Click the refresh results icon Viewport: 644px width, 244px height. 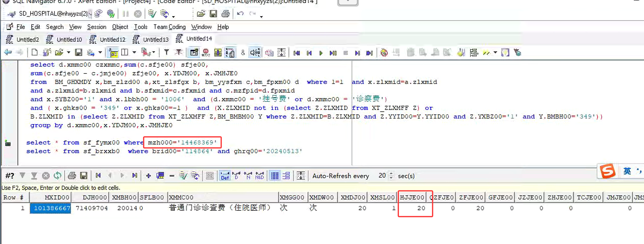[57, 176]
